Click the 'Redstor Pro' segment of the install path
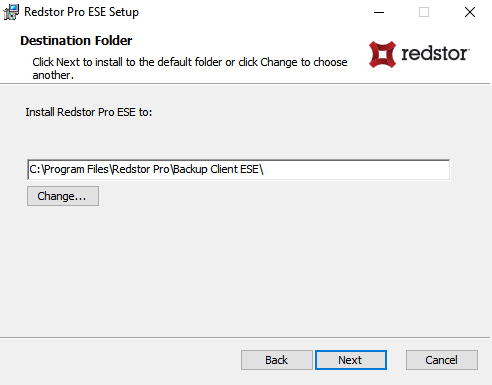The height and width of the screenshot is (385, 492). point(141,169)
